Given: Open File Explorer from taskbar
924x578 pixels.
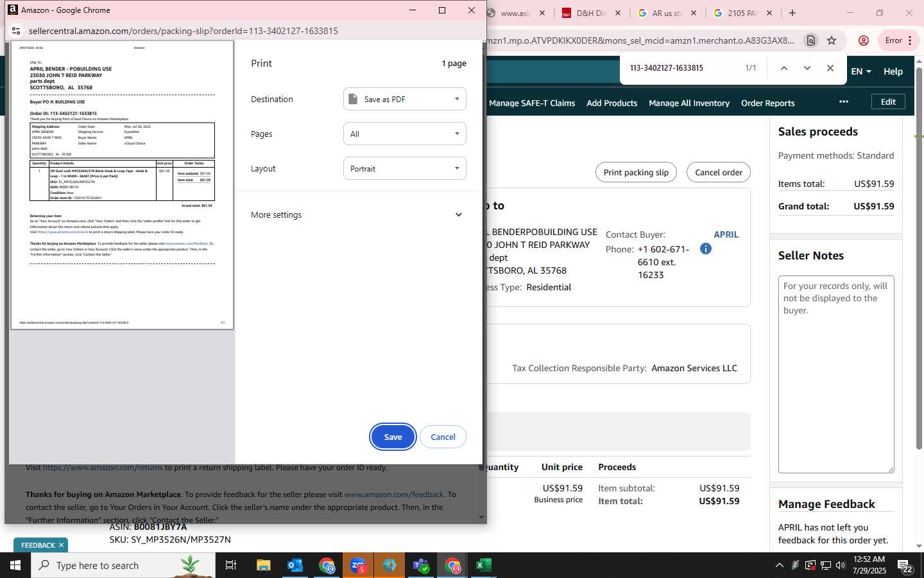Looking at the screenshot, I should [x=264, y=565].
